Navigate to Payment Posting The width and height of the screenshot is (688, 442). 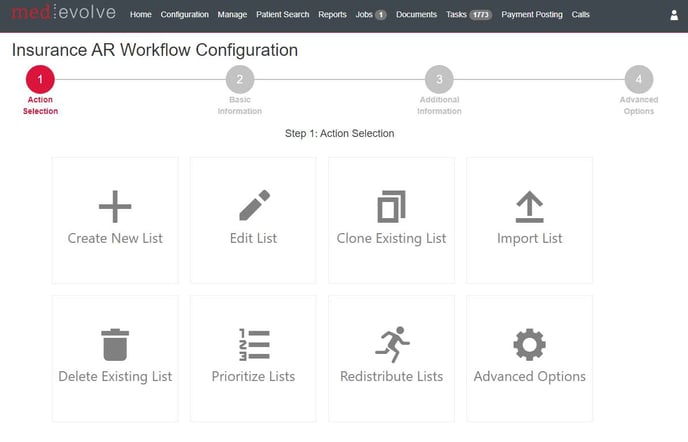[531, 15]
